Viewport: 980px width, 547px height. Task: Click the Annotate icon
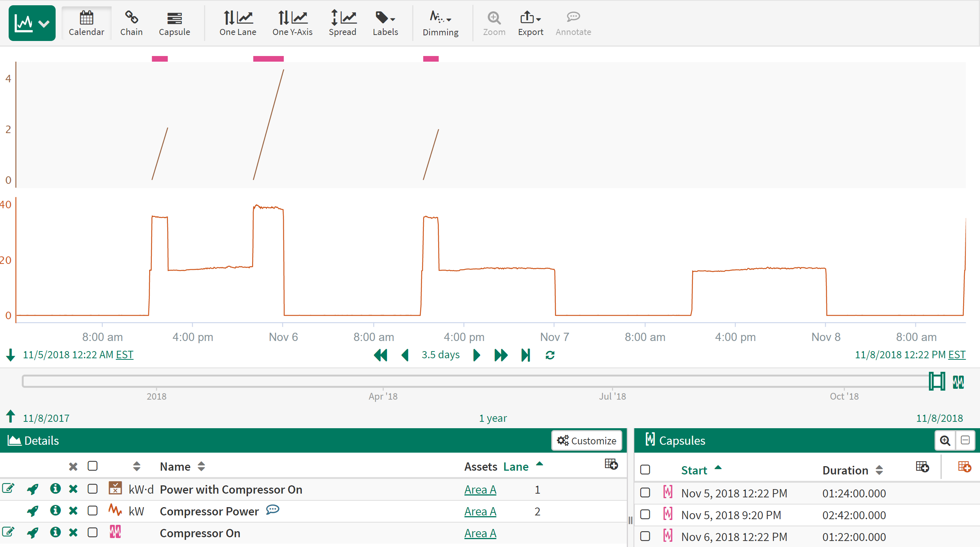point(573,23)
